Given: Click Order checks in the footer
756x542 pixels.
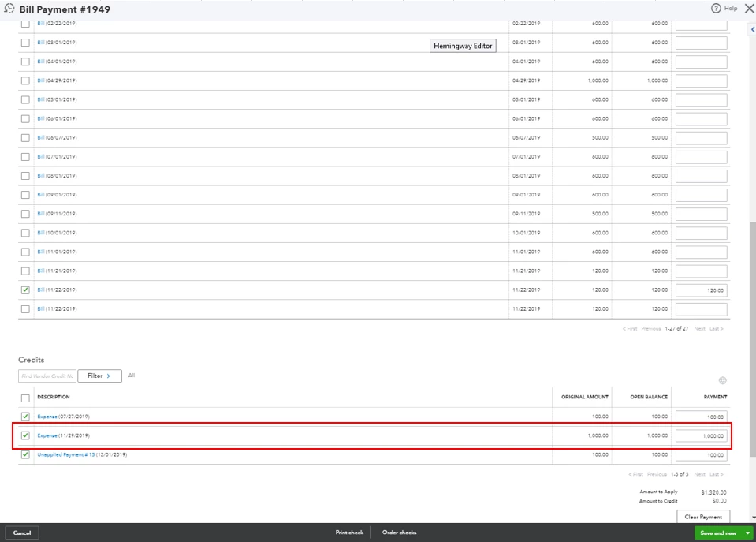Looking at the screenshot, I should [x=399, y=533].
